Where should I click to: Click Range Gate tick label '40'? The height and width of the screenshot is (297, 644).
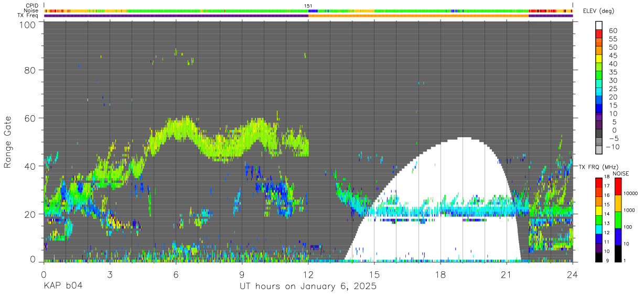pyautogui.click(x=30, y=166)
